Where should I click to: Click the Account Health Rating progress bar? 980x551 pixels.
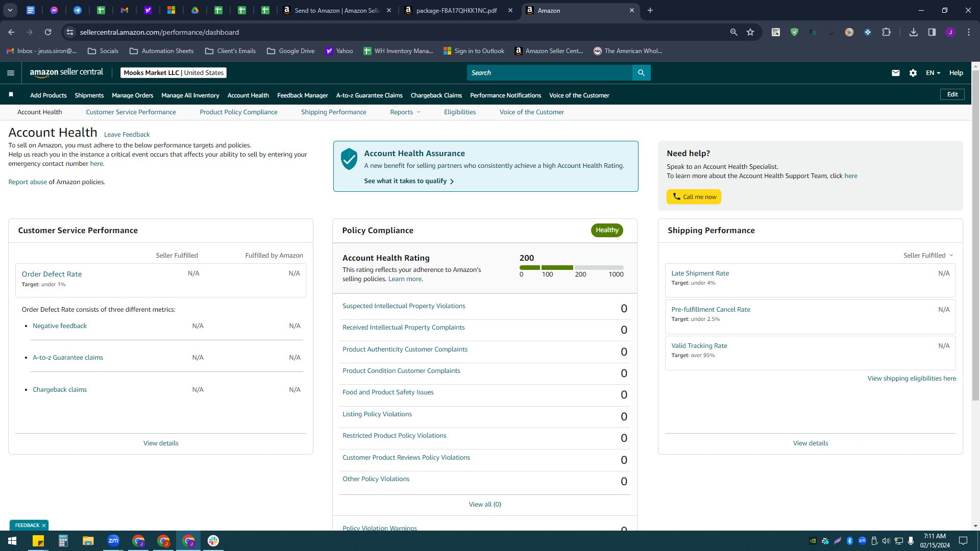[x=571, y=268]
